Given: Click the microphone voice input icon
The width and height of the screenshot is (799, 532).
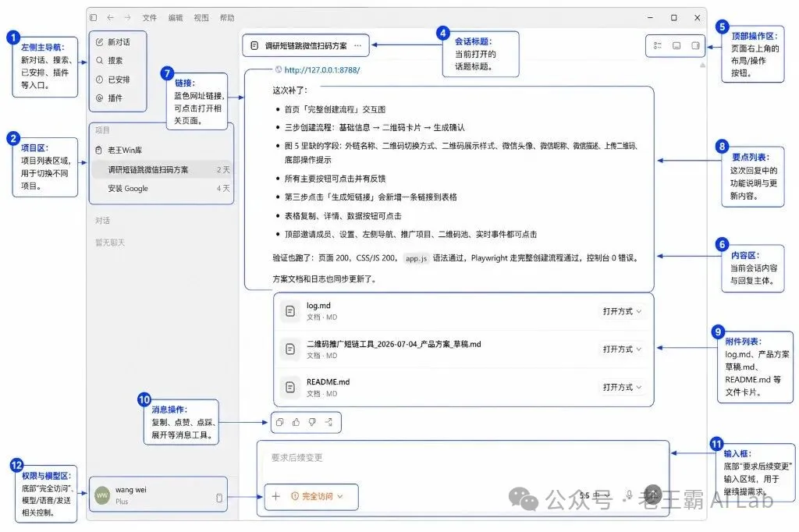Looking at the screenshot, I should coord(630,495).
